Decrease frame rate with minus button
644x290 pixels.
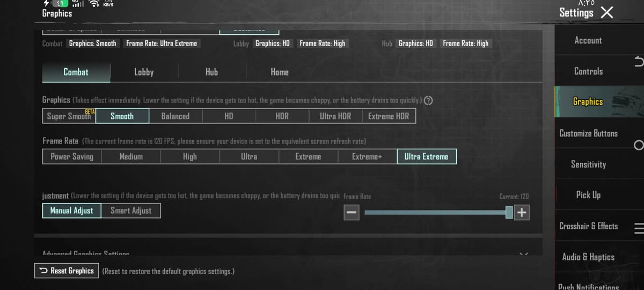point(352,213)
